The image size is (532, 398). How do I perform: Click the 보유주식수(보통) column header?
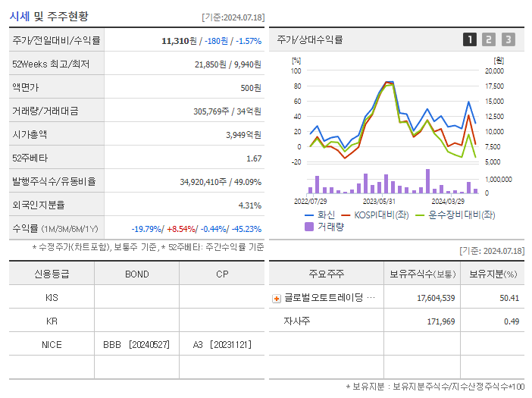[x=422, y=274]
